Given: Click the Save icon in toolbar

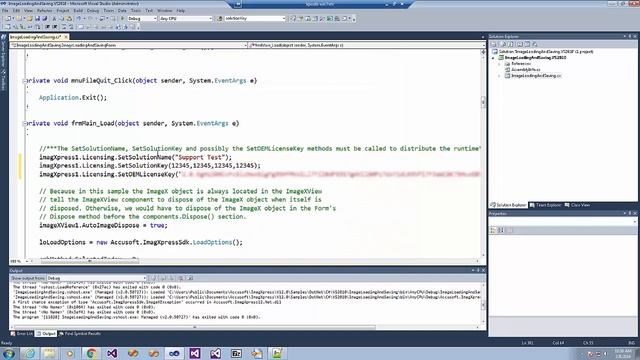Looking at the screenshot, I should 37,18.
